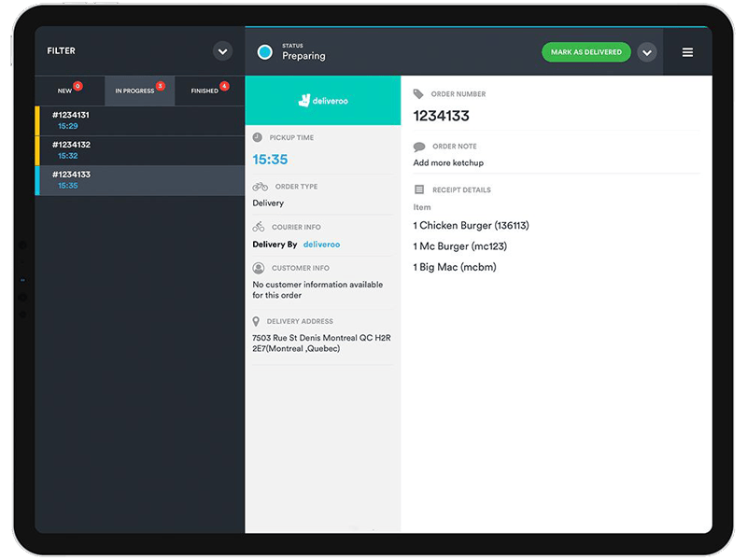Click the order number 1234133 value
747x560 pixels.
(441, 116)
